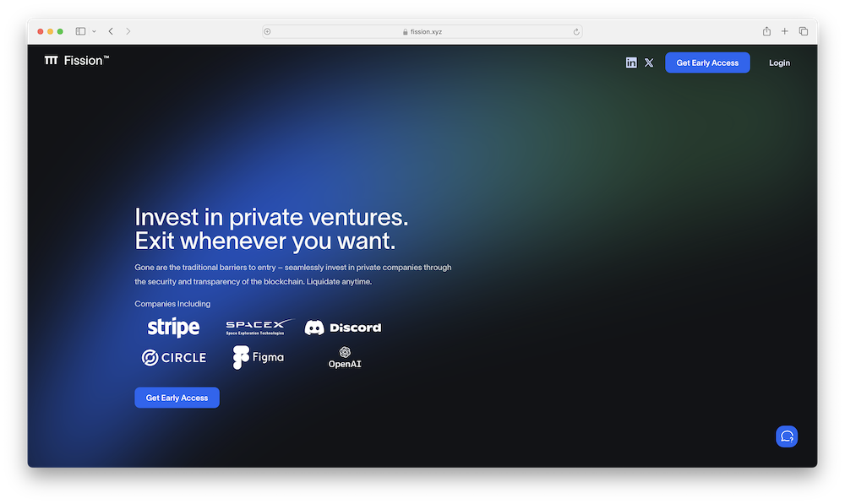The width and height of the screenshot is (845, 504).
Task: Click the yellow minimize window button
Action: [50, 31]
